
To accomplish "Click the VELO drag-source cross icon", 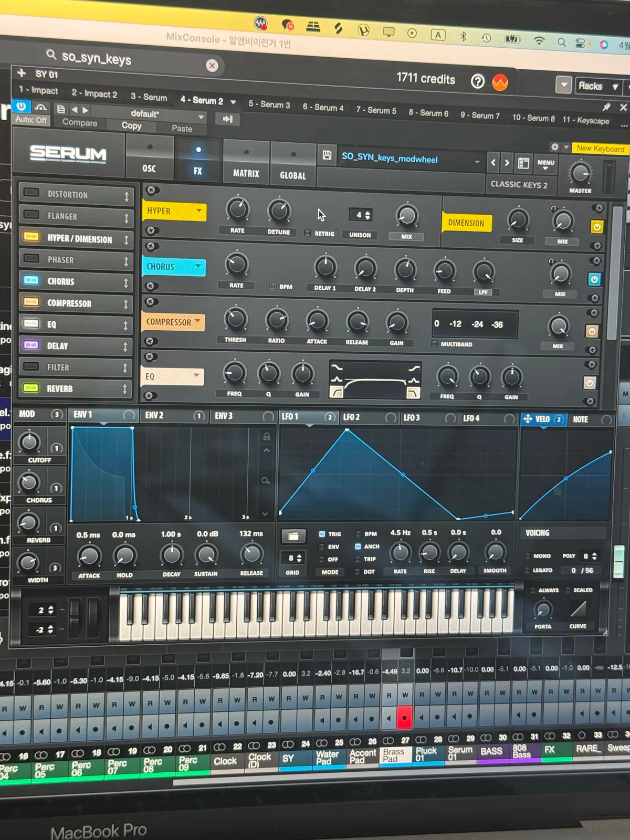I will 528,419.
